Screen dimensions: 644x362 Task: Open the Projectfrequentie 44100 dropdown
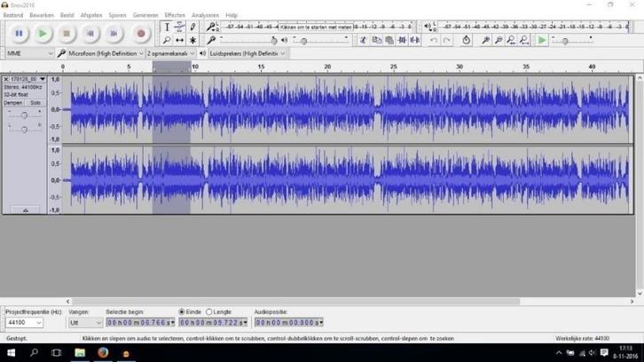24,323
